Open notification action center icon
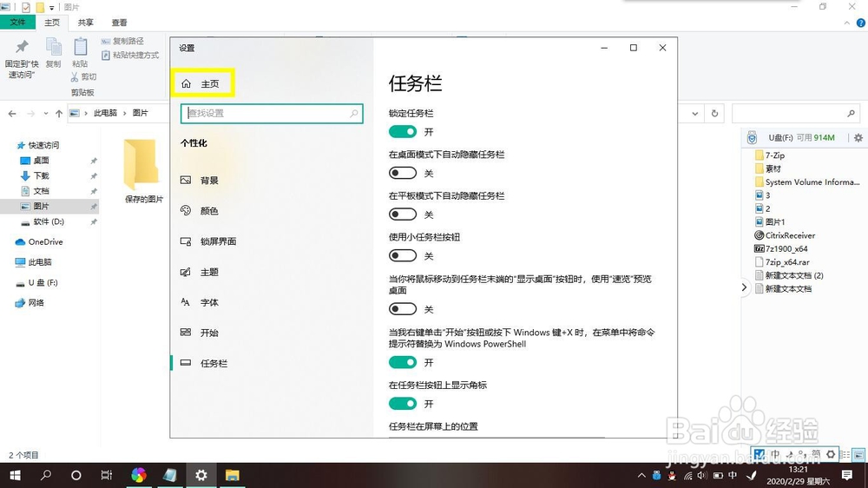The height and width of the screenshot is (488, 868). coord(846,475)
